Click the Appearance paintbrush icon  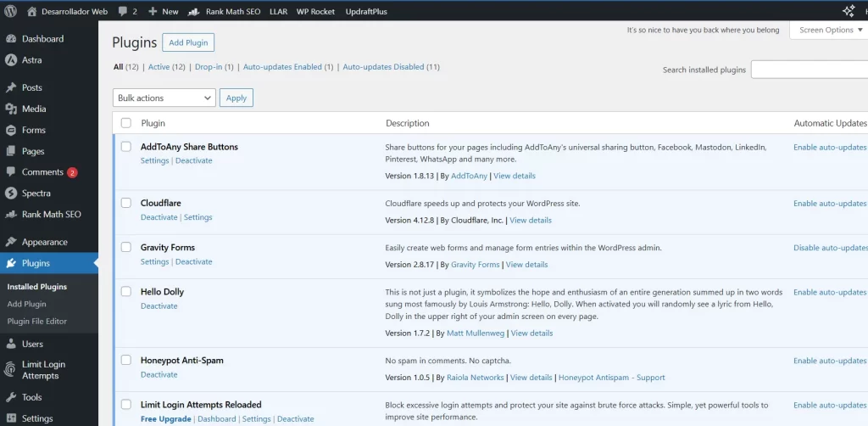tap(10, 242)
